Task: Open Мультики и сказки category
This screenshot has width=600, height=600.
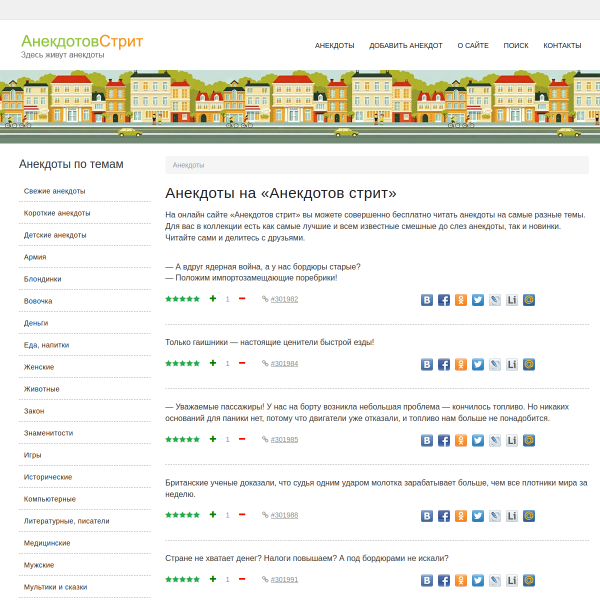Action: pyautogui.click(x=55, y=587)
